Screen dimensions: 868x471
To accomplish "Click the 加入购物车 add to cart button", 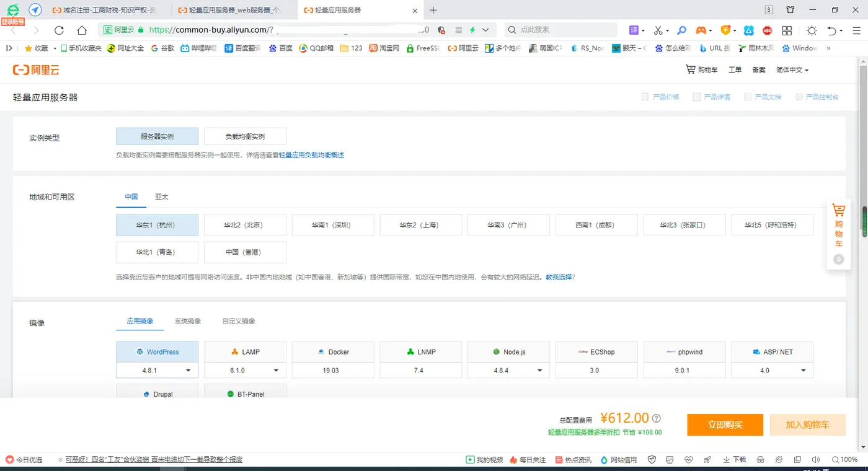I will pyautogui.click(x=807, y=425).
